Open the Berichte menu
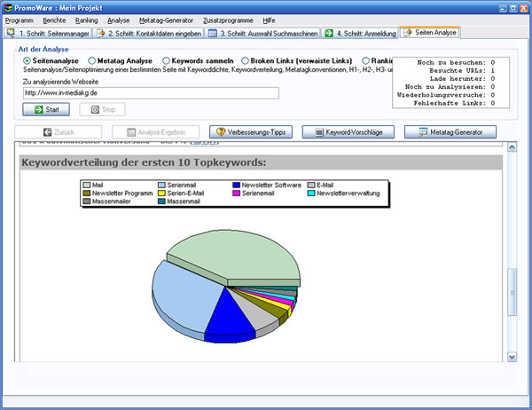 54,20
